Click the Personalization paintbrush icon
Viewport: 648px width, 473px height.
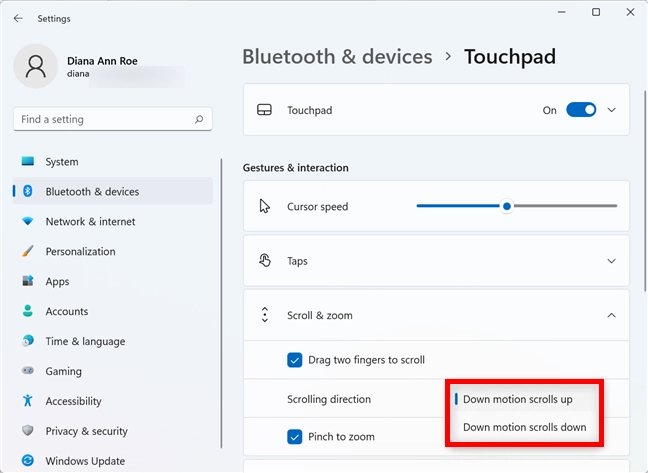[x=28, y=251]
